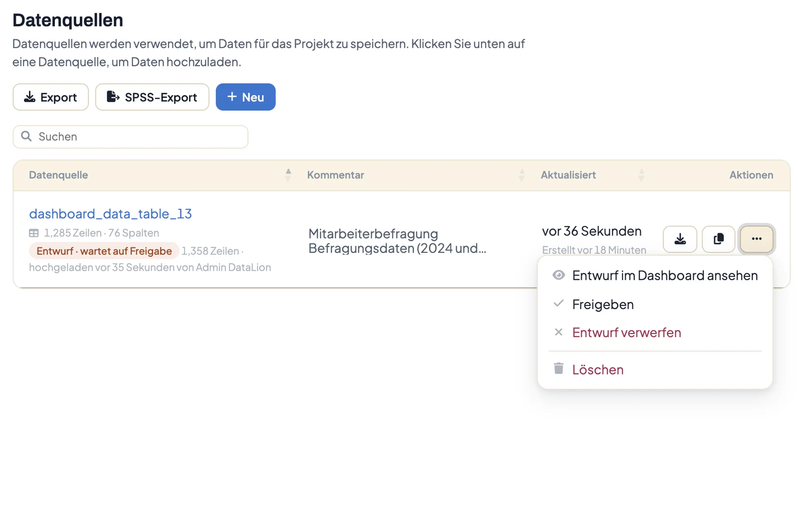The width and height of the screenshot is (798, 532).
Task: Click the Mitarbeiterbefragung Befragungsdaten comment cell
Action: [397, 241]
